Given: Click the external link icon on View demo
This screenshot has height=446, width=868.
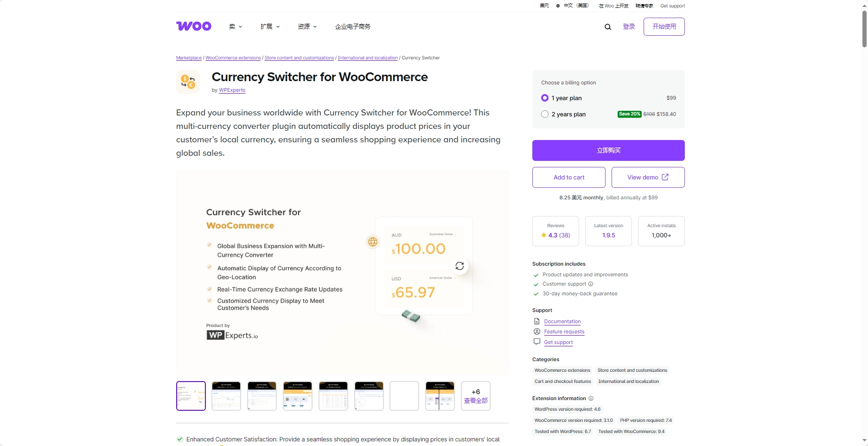Looking at the screenshot, I should [x=665, y=177].
